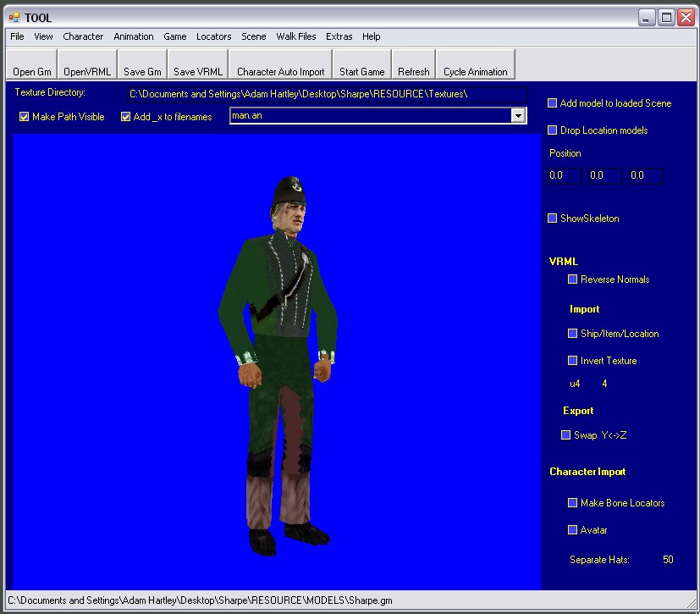Viewport: 700px width, 614px height.
Task: Enable the ShowSkeleton checkbox
Action: point(552,218)
